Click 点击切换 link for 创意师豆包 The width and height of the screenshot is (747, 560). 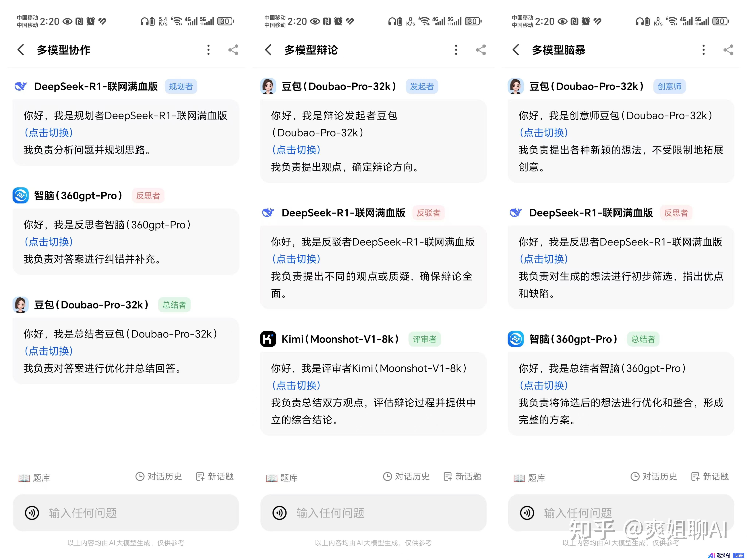544,133
